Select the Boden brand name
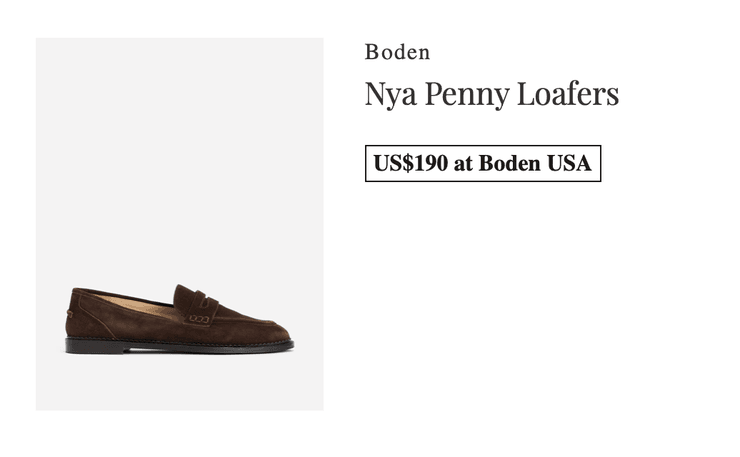 [397, 52]
